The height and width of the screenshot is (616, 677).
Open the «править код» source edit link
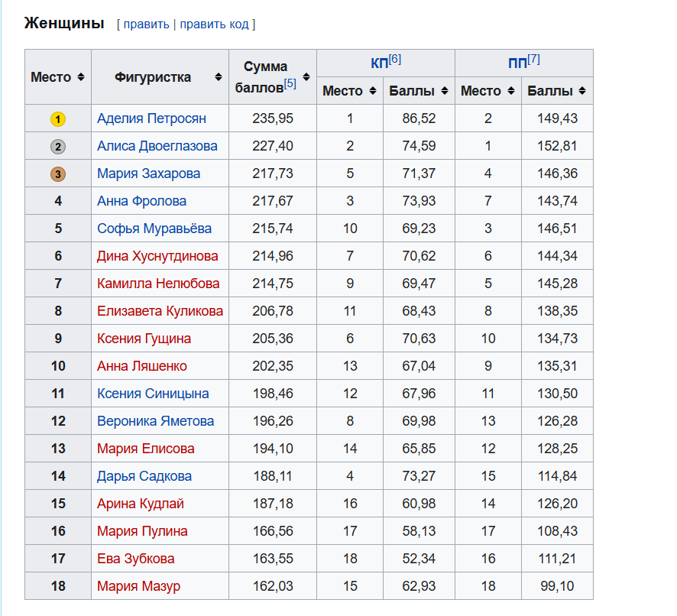coord(214,24)
